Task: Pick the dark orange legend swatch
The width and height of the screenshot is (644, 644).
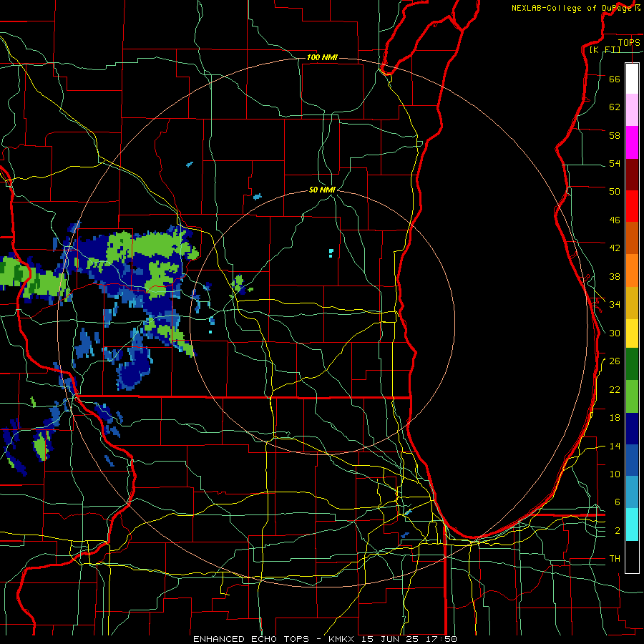Action: (632, 238)
